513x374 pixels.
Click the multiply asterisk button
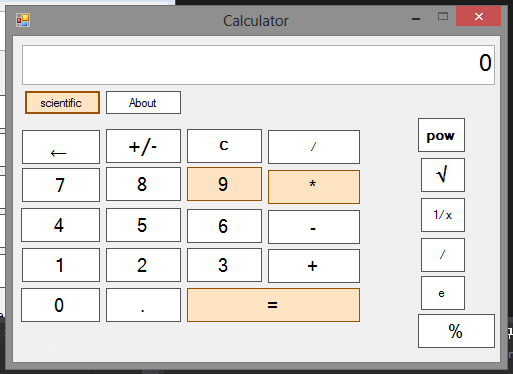314,187
